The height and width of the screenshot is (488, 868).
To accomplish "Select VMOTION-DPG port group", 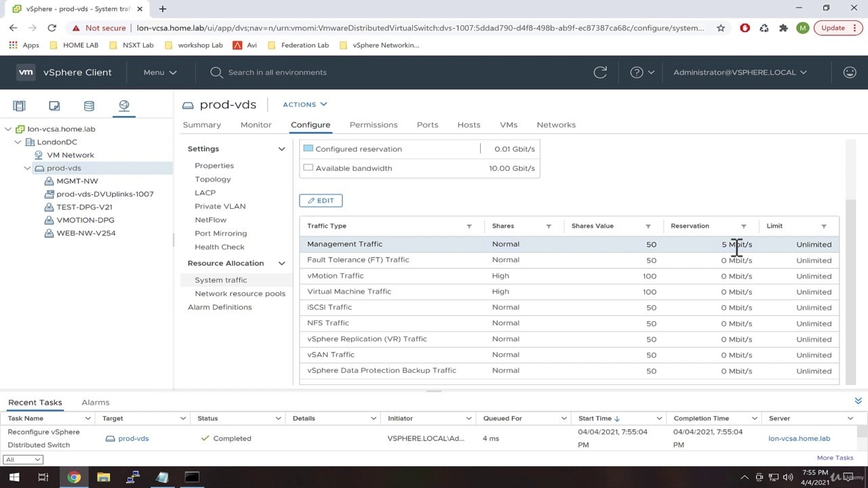I will (85, 220).
